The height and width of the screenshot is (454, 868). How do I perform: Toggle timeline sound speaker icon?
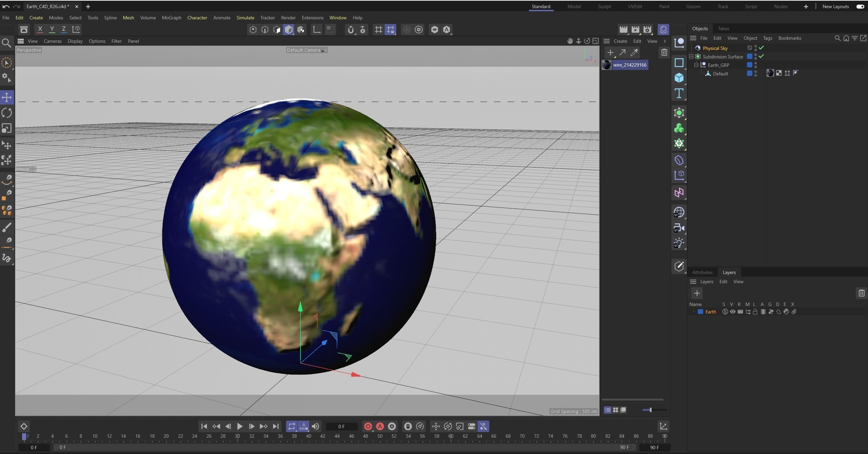point(315,426)
